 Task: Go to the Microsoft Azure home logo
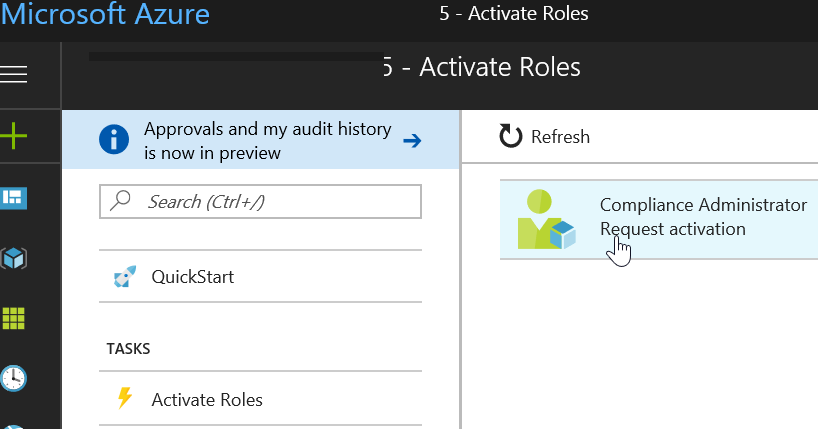(105, 14)
